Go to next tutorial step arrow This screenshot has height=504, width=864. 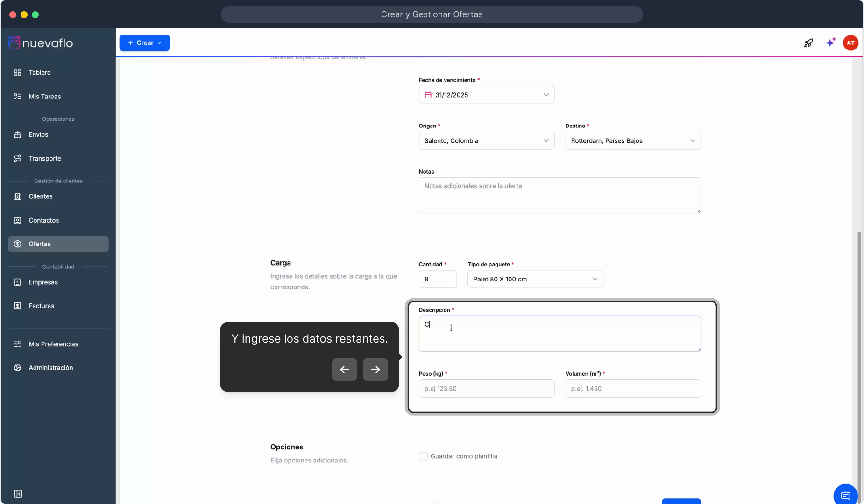(x=375, y=370)
